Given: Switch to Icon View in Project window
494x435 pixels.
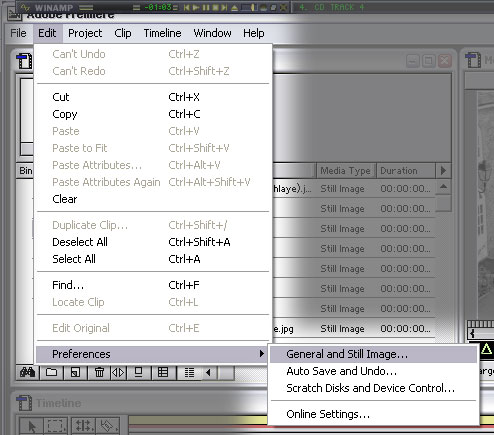Looking at the screenshot, I should coord(138,372).
